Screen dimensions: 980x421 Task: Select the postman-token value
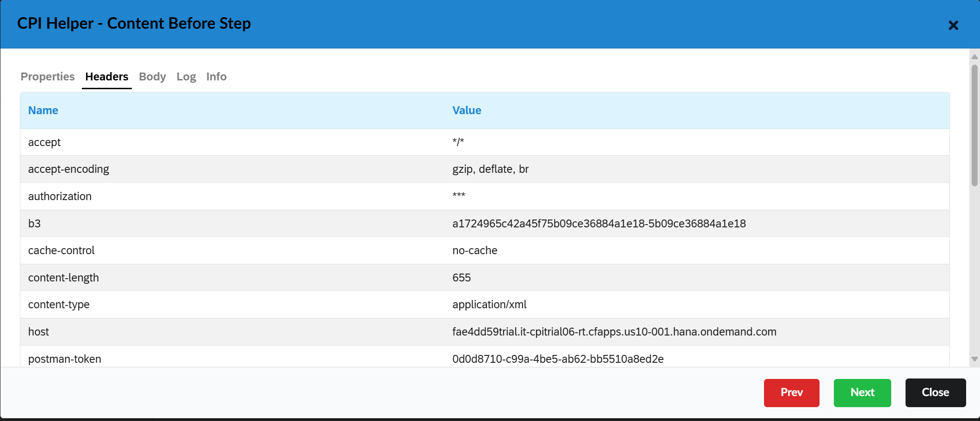(558, 359)
